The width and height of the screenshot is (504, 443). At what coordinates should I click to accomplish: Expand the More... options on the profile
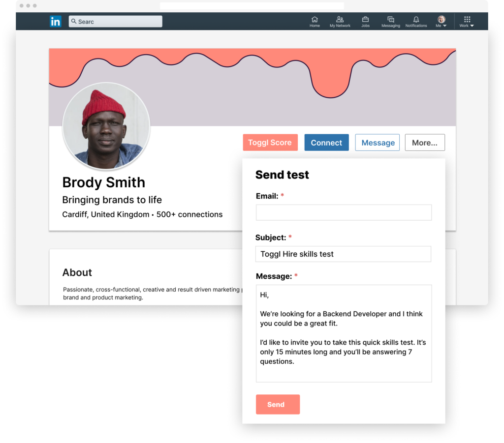(424, 143)
